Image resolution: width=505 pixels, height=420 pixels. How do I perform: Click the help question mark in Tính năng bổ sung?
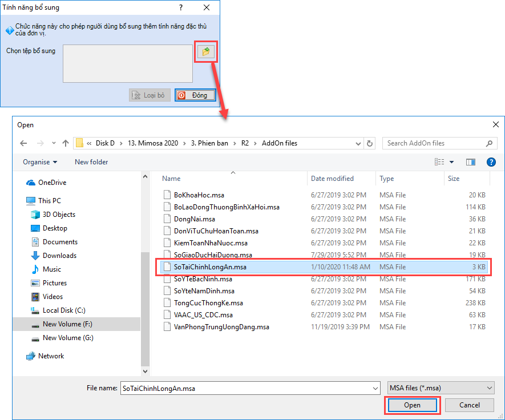[181, 7]
